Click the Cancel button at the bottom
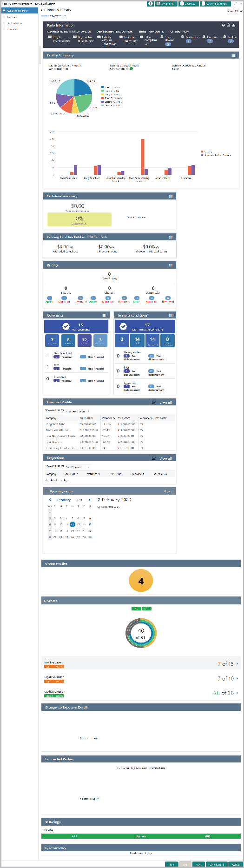The width and height of the screenshot is (244, 868). click(x=235, y=864)
